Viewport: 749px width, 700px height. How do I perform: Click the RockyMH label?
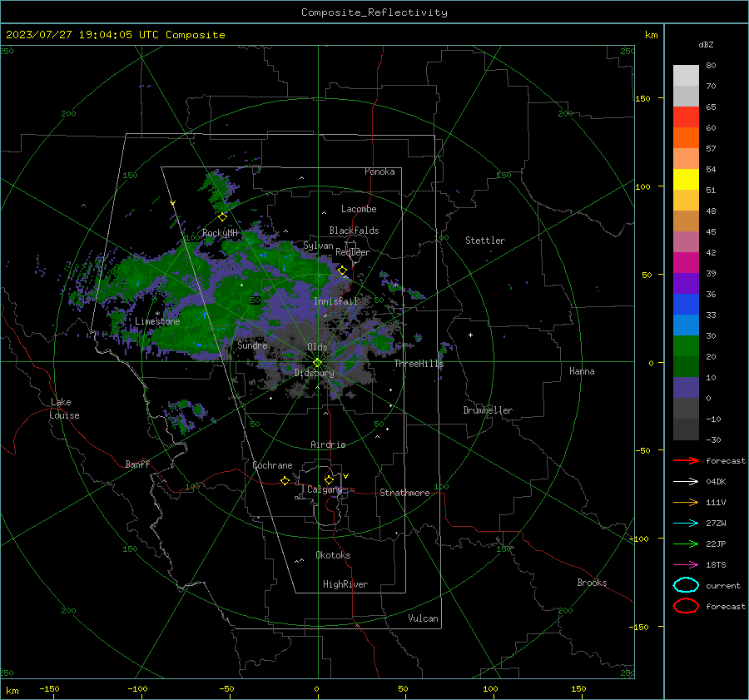tap(220, 233)
